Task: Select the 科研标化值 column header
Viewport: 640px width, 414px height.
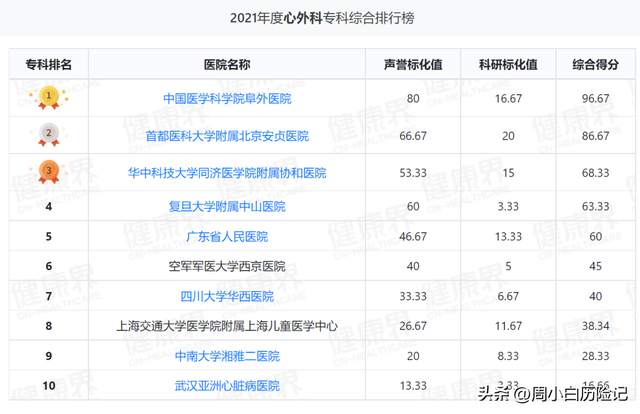Action: coord(508,64)
